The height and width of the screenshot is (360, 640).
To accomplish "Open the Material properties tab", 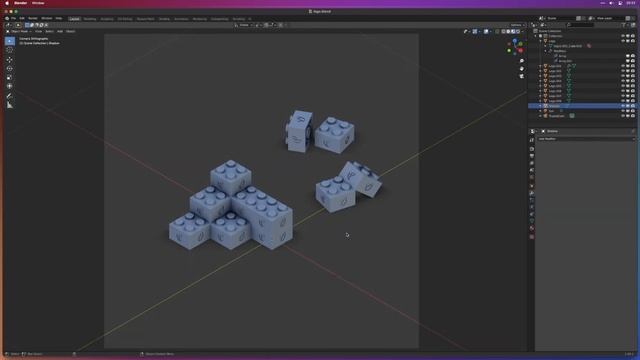I will click(532, 228).
